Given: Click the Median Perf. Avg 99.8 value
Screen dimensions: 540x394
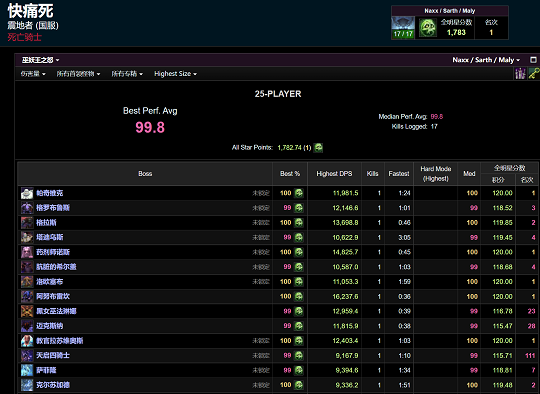Looking at the screenshot, I should pyautogui.click(x=437, y=116).
